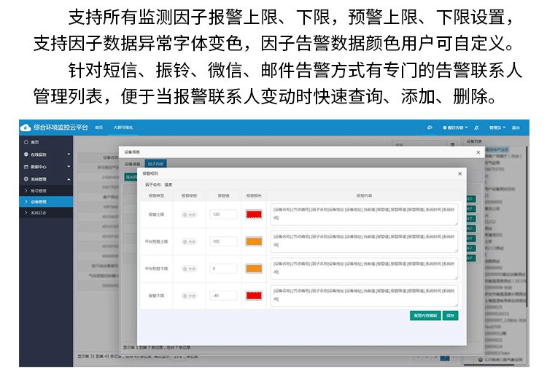Click the 报警值 field containing 120
Viewport: 547px width, 392px height.
[x=222, y=214]
